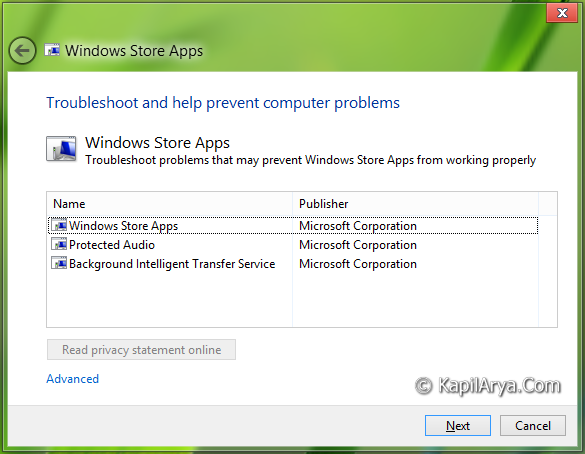
Task: Click the large troubleshooter icon beside the heading
Action: tap(61, 149)
